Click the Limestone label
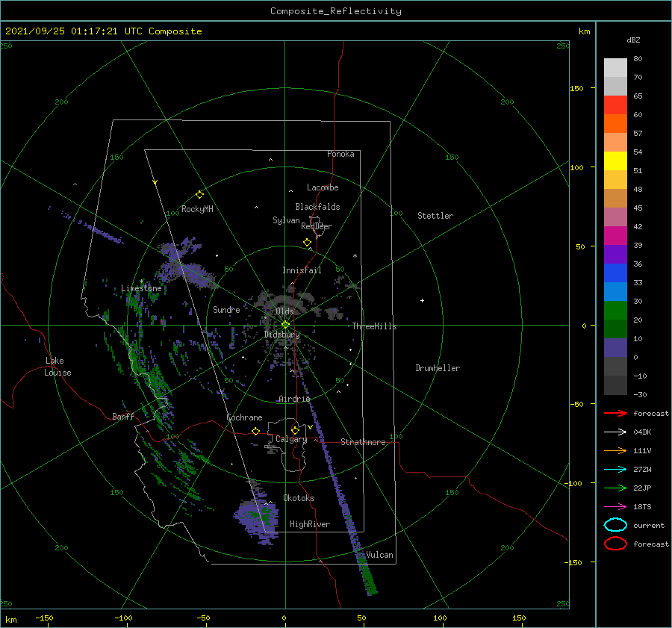 [x=141, y=288]
